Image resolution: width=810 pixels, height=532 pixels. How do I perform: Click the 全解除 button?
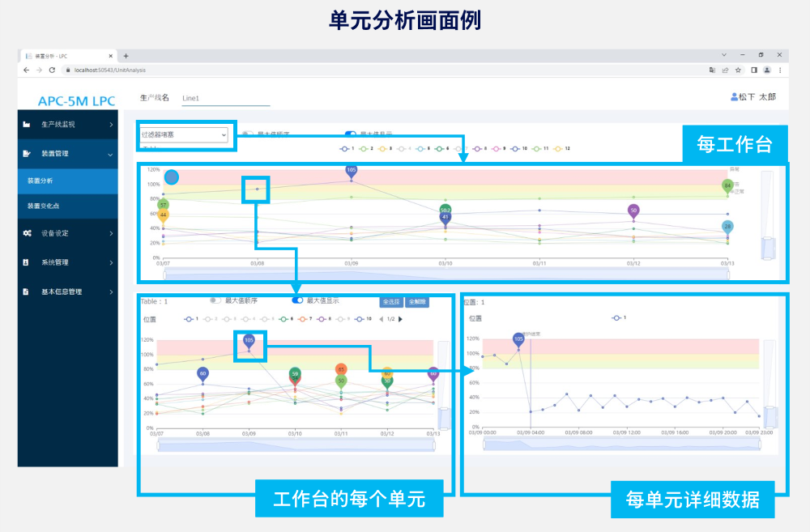[417, 301]
